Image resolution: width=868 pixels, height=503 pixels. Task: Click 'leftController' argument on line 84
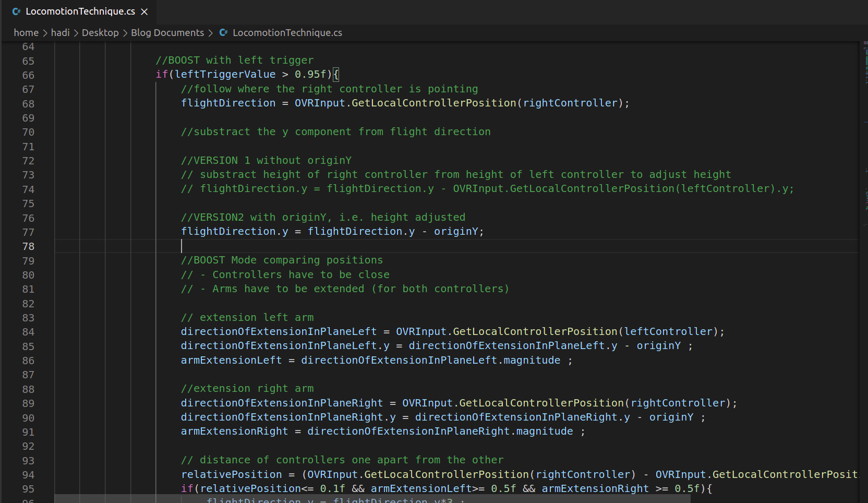click(669, 331)
